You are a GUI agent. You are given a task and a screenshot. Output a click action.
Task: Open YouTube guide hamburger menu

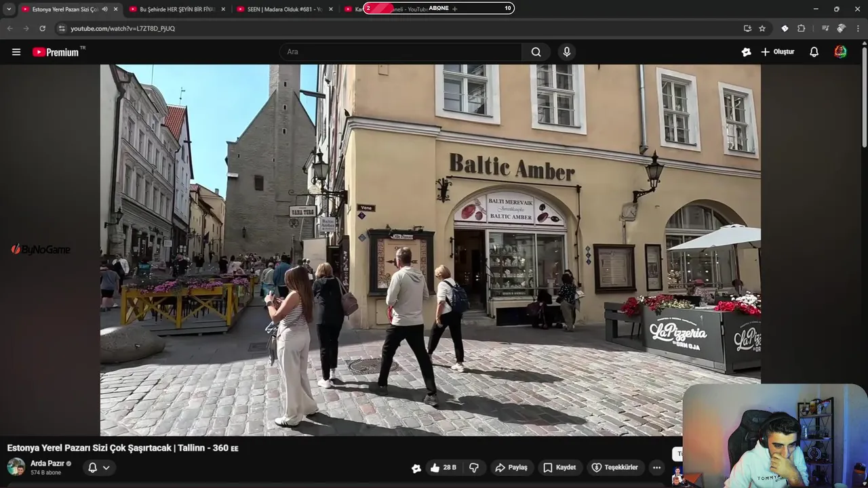16,52
